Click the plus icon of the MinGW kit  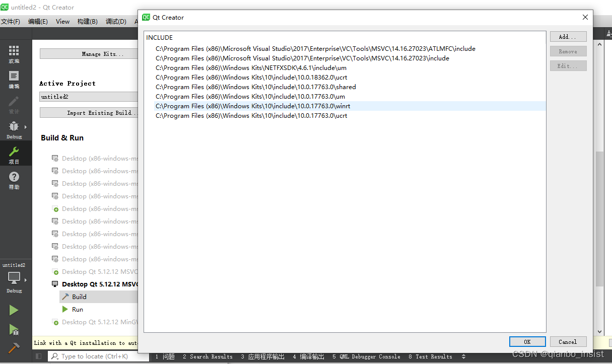click(x=55, y=322)
